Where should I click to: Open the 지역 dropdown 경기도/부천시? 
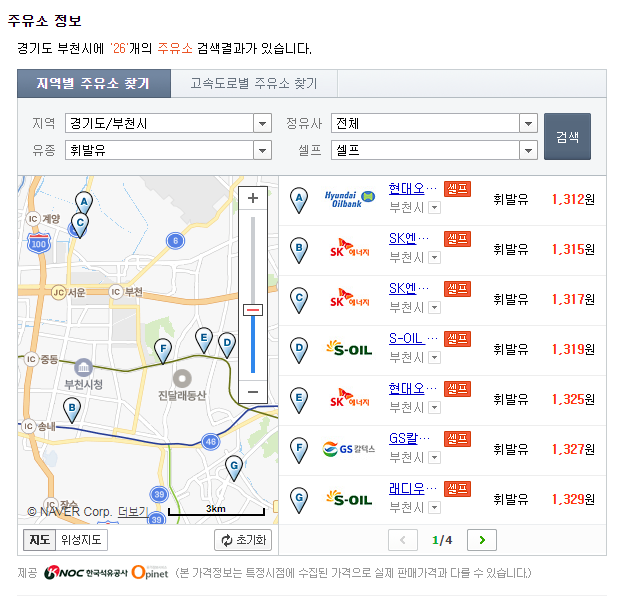168,123
